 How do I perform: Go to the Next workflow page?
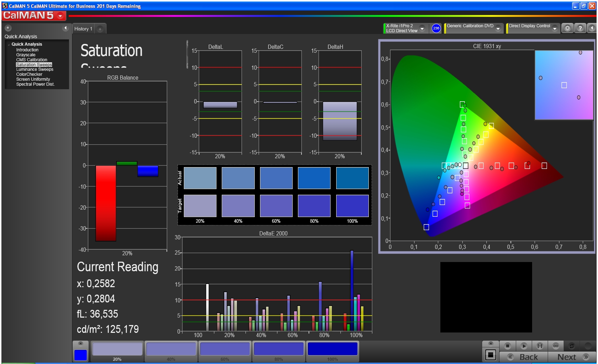click(572, 357)
